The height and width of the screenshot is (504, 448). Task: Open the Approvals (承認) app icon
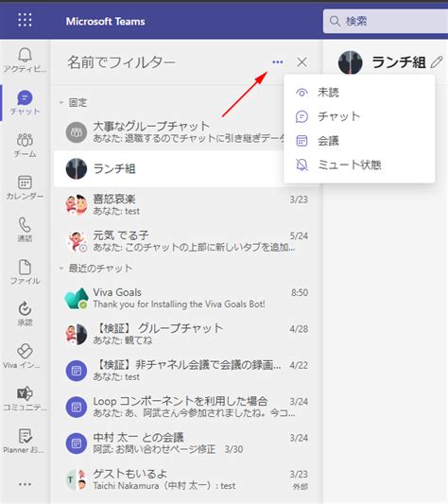pyautogui.click(x=25, y=314)
